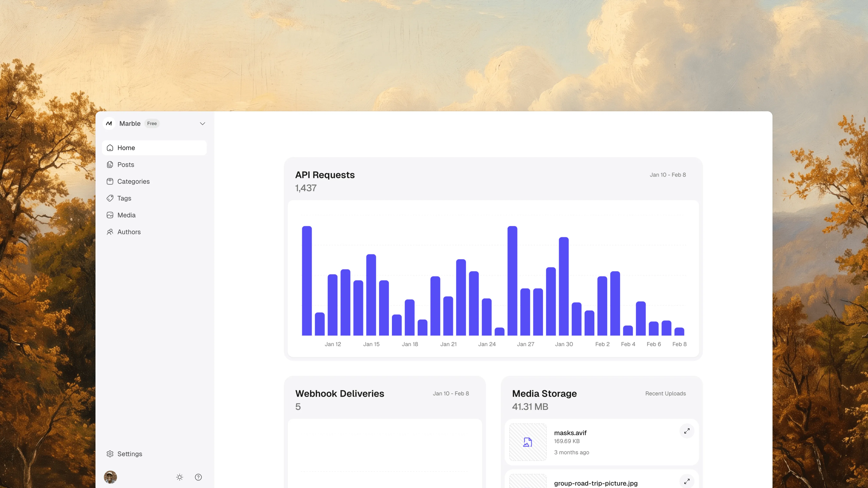Click the Webhook Deliveries heading

click(x=340, y=394)
